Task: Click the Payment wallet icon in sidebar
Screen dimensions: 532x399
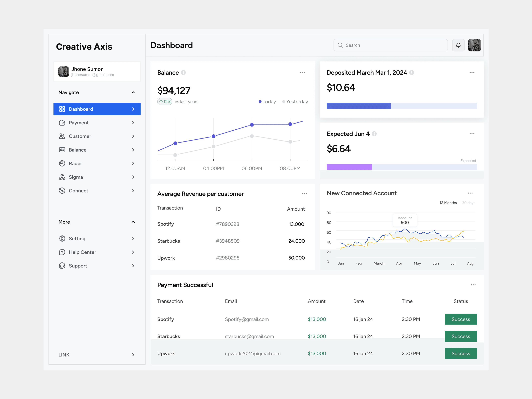Action: (62, 123)
